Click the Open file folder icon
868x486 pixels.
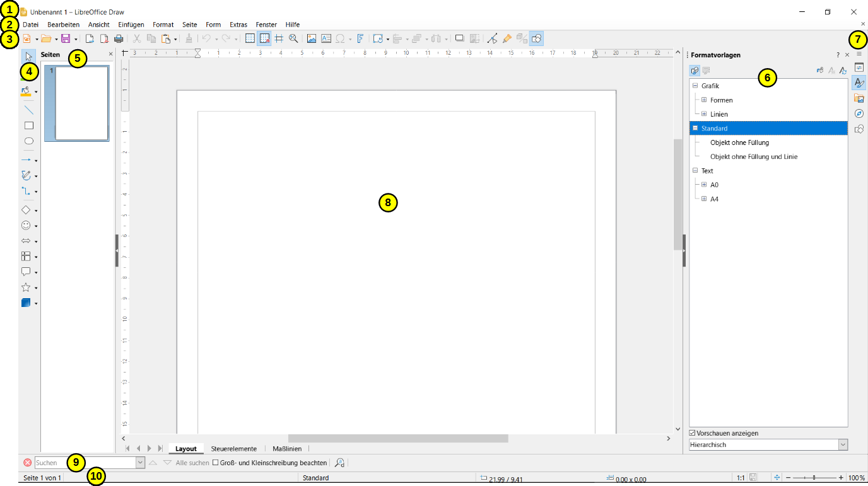tap(46, 38)
